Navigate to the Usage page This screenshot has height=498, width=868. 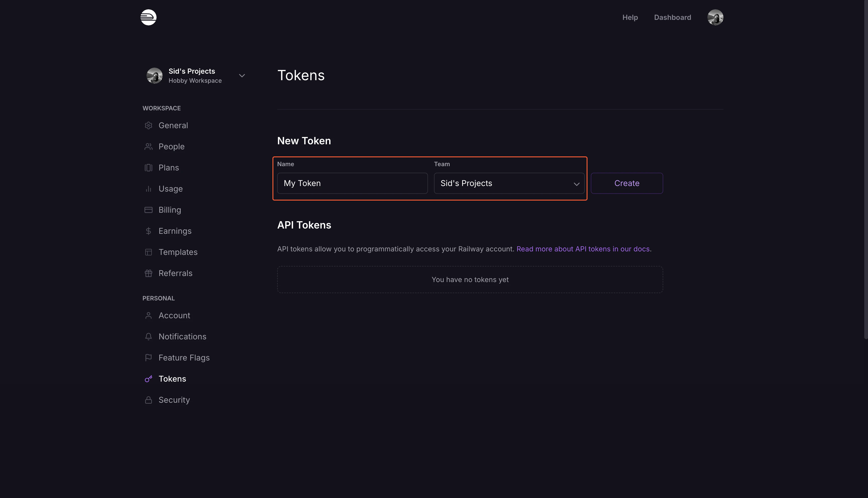pos(171,189)
